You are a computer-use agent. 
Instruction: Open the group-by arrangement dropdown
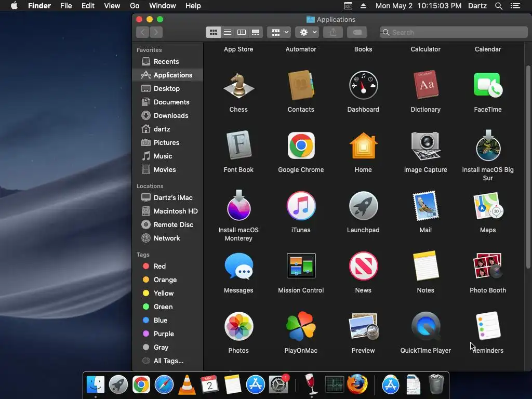279,32
